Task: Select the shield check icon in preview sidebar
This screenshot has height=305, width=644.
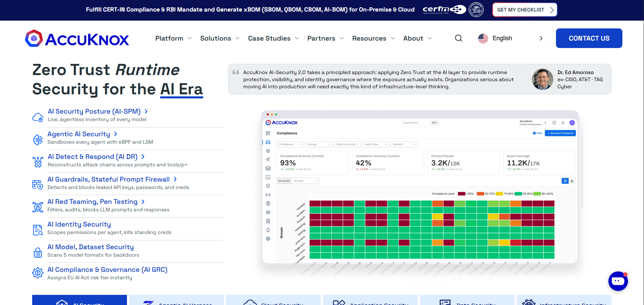Action: [x=268, y=186]
